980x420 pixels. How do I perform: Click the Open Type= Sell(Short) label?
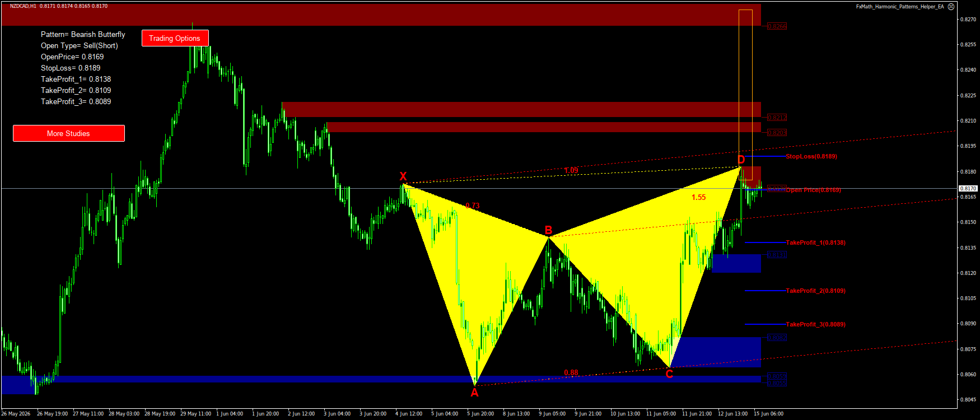[x=79, y=45]
